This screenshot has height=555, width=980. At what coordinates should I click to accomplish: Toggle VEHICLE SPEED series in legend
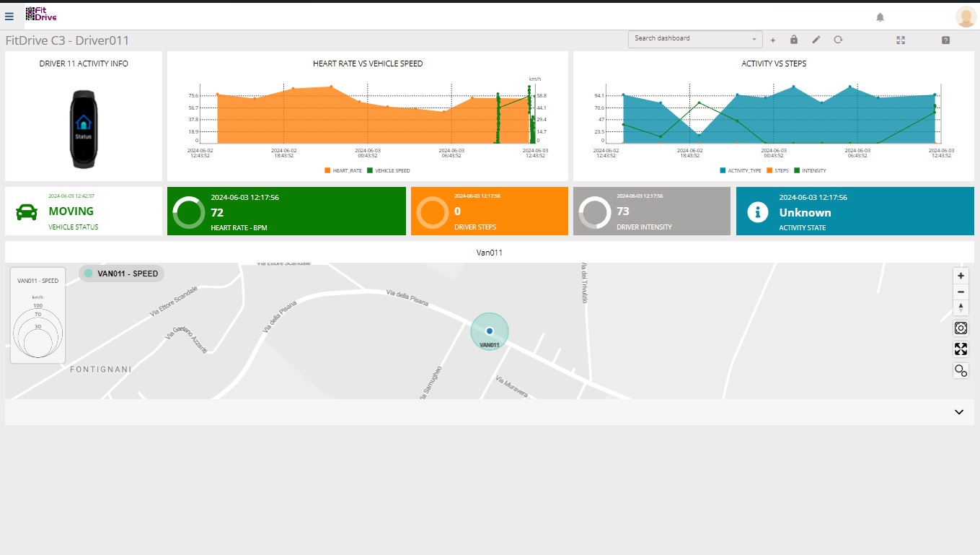coord(389,171)
